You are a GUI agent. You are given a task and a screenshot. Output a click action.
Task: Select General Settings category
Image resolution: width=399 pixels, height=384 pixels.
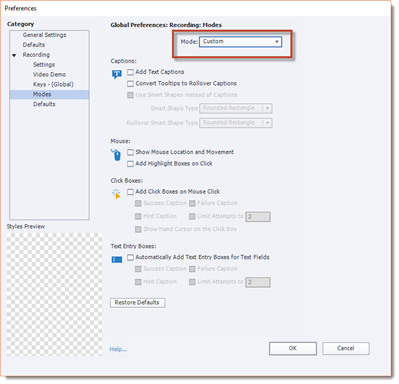(x=44, y=35)
